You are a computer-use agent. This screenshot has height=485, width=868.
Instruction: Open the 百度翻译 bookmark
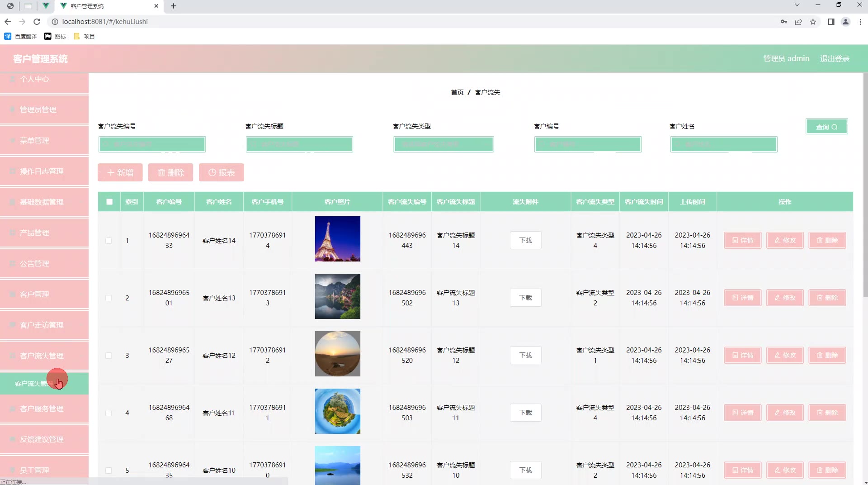[20, 36]
